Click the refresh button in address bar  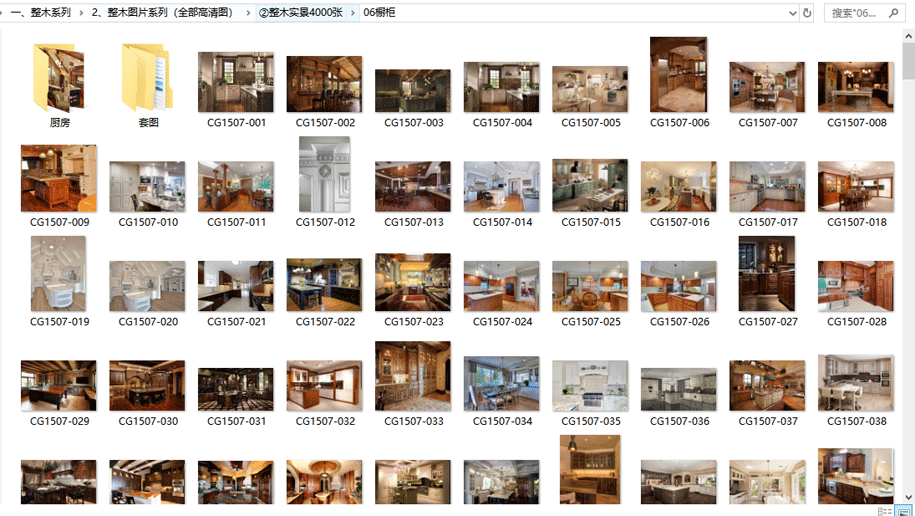coord(807,13)
